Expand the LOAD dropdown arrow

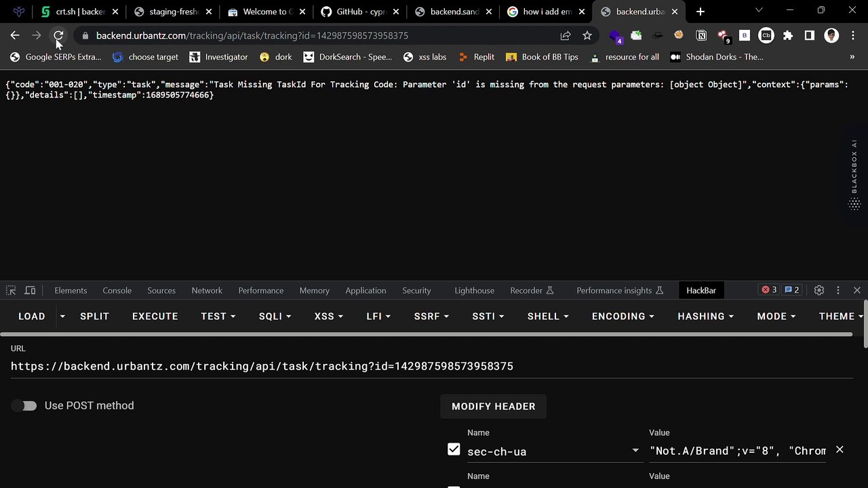coord(62,316)
